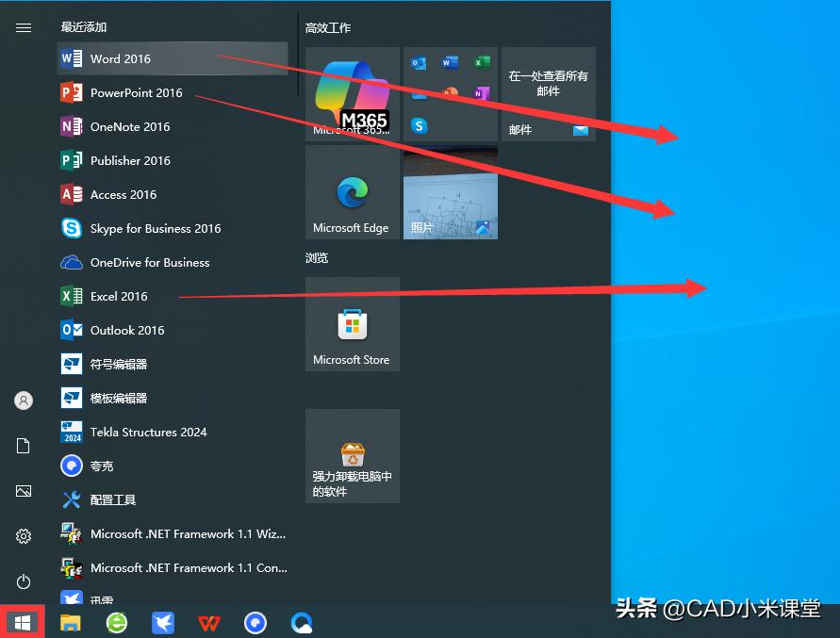This screenshot has height=638, width=840.
Task: Open Microsoft .NET Framework 1.1 Wizards
Action: click(x=173, y=533)
